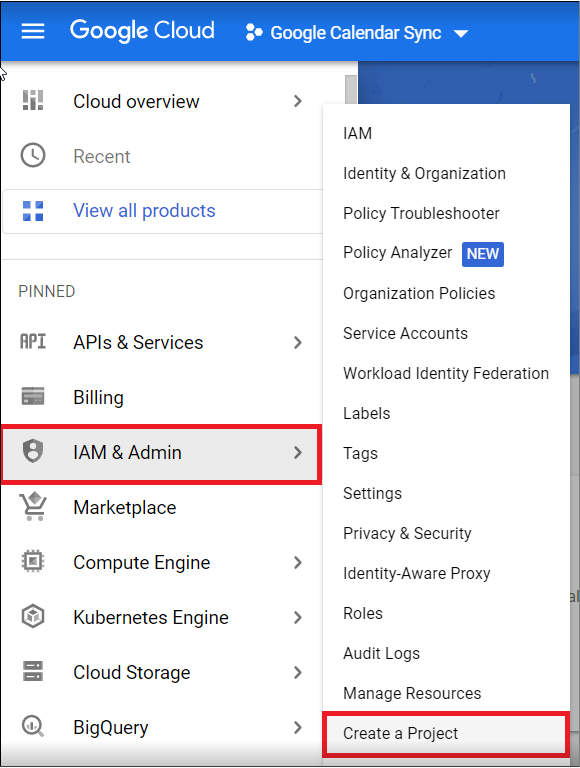580x768 pixels.
Task: Open BigQuery
Action: coord(111,728)
